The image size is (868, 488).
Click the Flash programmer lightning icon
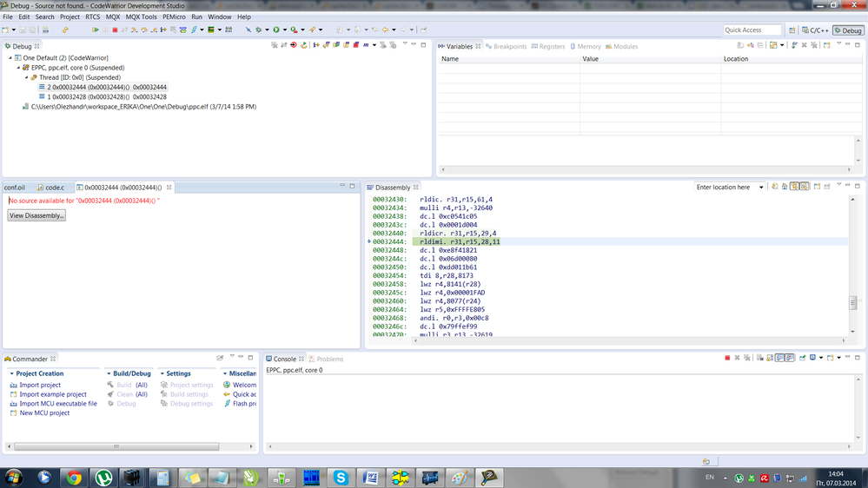click(194, 30)
